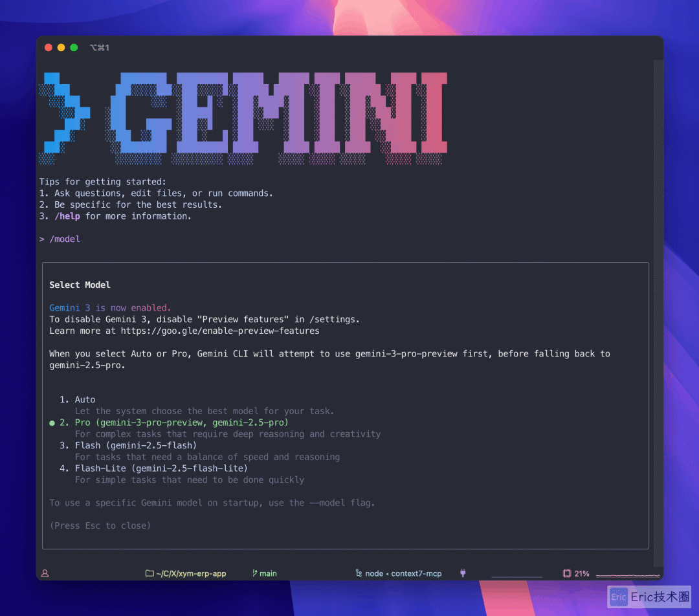Click the Gemini ASCII logo banner

(x=246, y=116)
